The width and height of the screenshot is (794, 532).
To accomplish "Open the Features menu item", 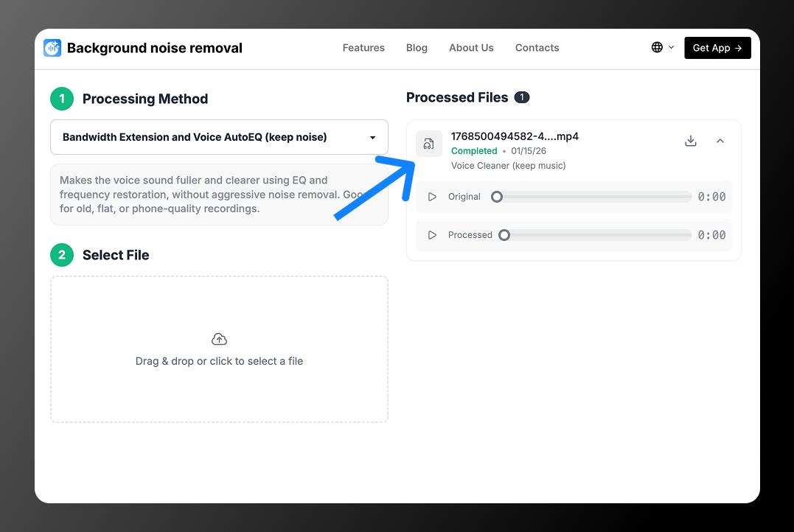I will (x=363, y=48).
